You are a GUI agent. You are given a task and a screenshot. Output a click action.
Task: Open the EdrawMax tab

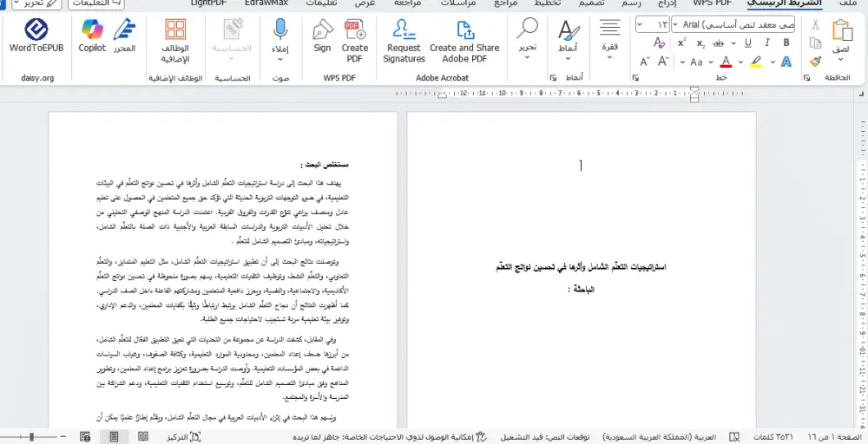(x=266, y=3)
